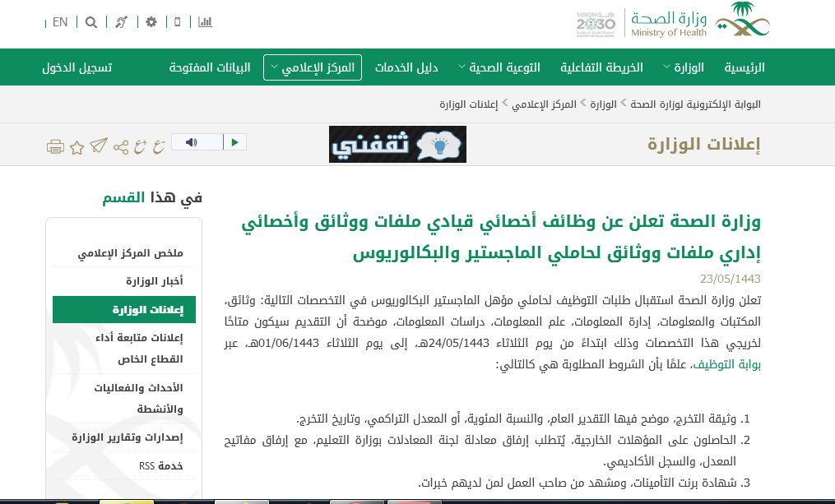Click the الوزارة breadcrumb link
Screen dimensions: 835x504
tap(603, 104)
